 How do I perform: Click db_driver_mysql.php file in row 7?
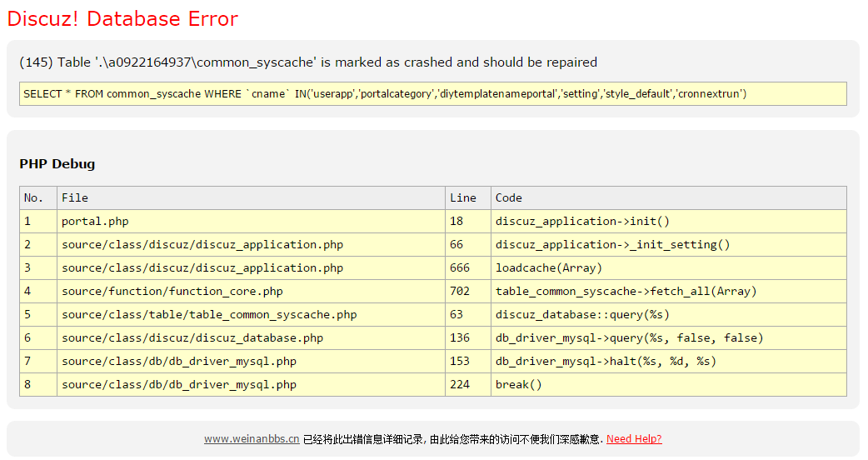251,361
